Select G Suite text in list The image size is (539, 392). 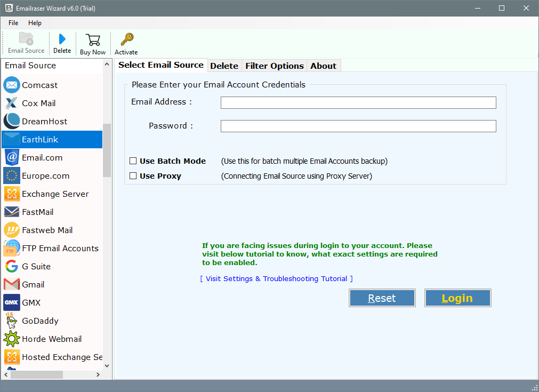pos(36,267)
